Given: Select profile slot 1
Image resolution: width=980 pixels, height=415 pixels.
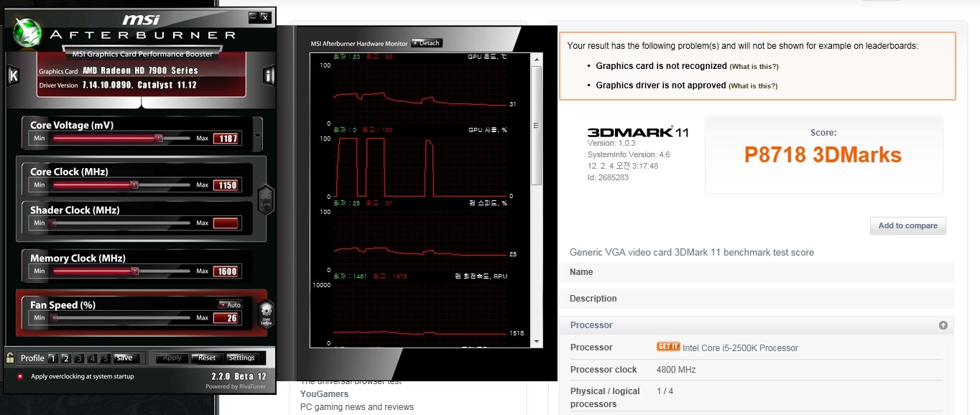Looking at the screenshot, I should click(x=53, y=358).
